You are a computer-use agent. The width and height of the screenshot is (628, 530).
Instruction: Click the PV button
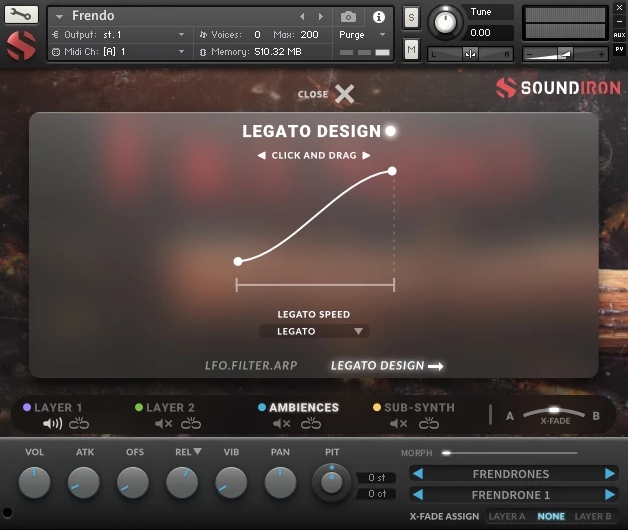pos(619,49)
